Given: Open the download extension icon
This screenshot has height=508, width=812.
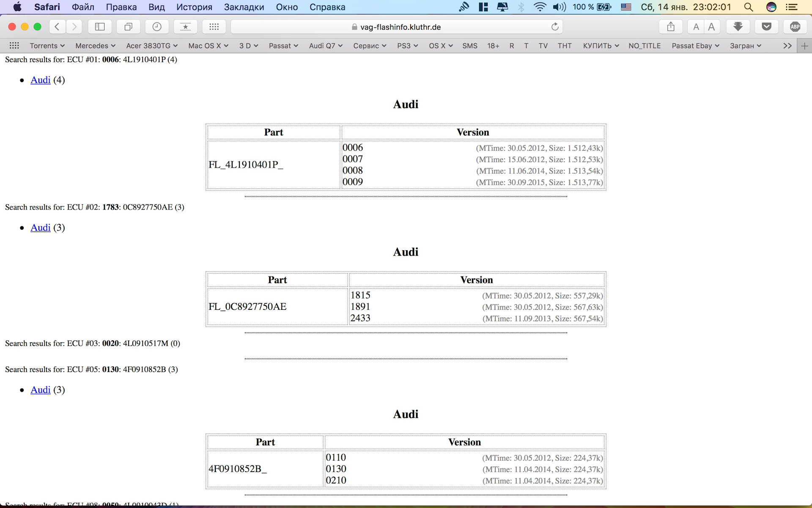Looking at the screenshot, I should point(738,27).
